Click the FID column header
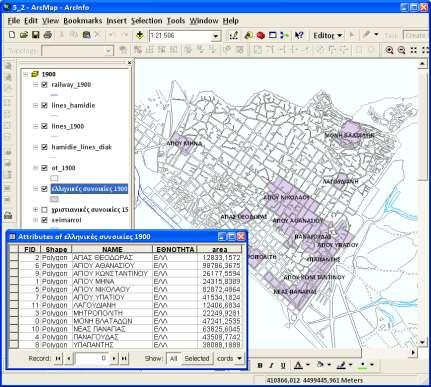 point(30,249)
